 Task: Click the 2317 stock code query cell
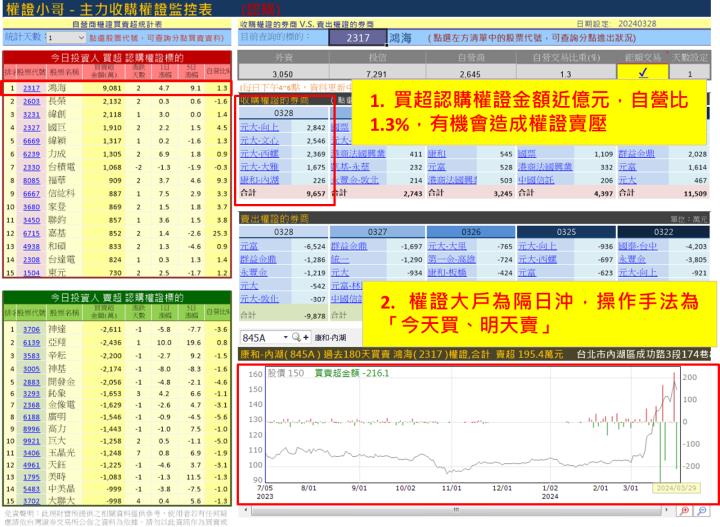click(x=358, y=38)
